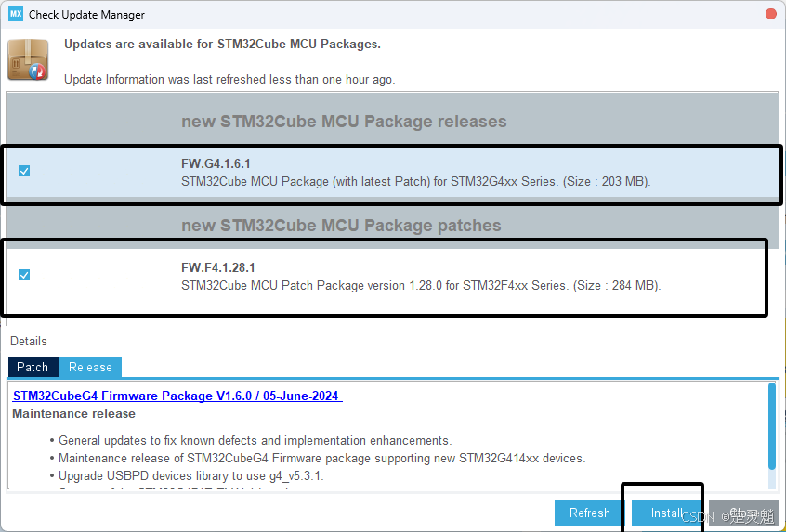Click the 'new STM32Cube MCU Package releases' header
The width and height of the screenshot is (786, 532).
(x=344, y=122)
